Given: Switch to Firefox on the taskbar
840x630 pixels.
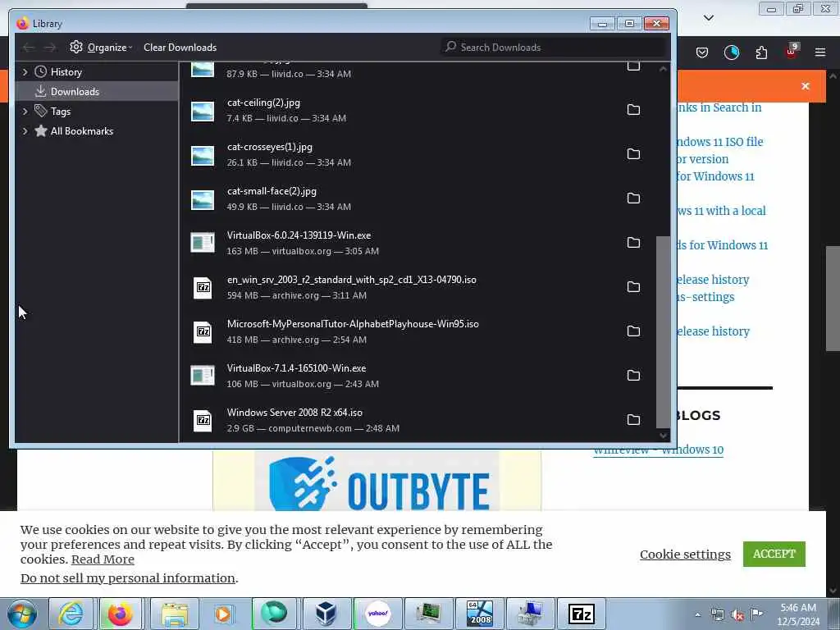Looking at the screenshot, I should point(121,614).
